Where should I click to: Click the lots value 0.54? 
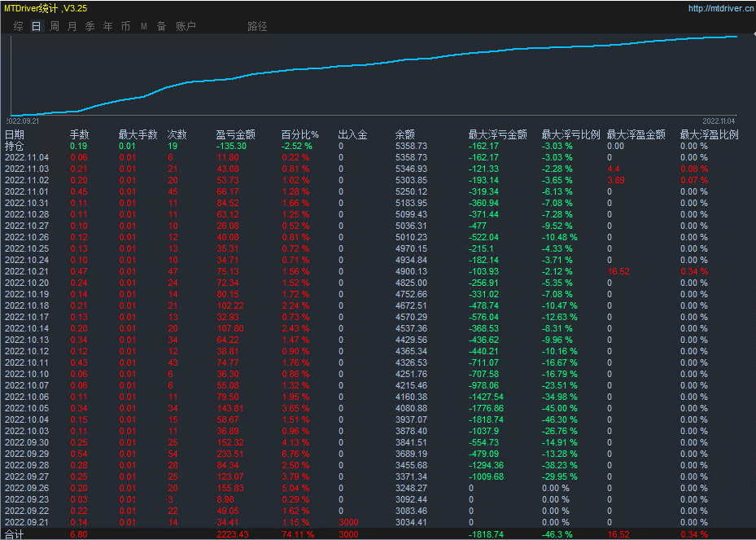tap(79, 454)
